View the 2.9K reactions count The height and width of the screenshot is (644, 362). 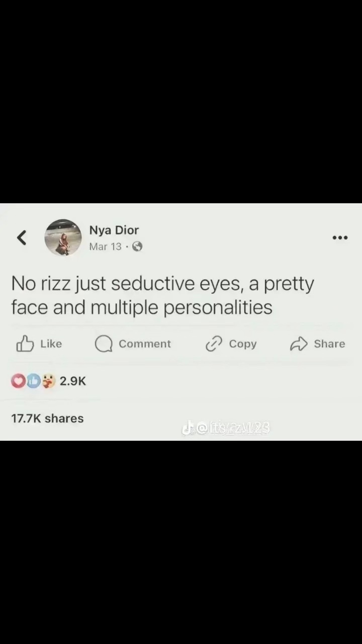73,381
